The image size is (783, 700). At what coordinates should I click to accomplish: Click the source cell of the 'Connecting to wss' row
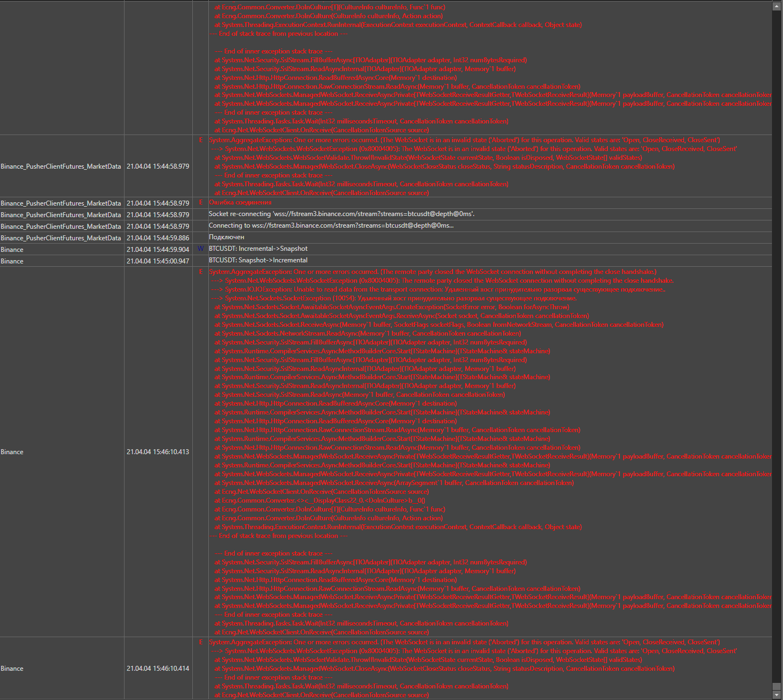click(x=61, y=227)
